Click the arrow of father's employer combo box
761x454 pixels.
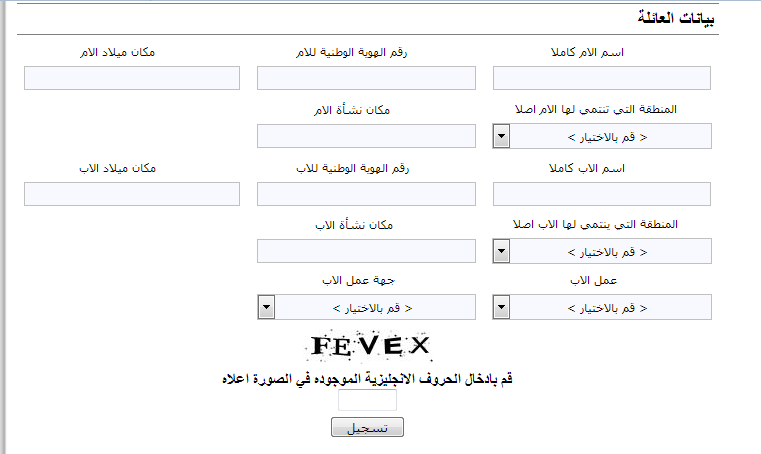coord(266,307)
